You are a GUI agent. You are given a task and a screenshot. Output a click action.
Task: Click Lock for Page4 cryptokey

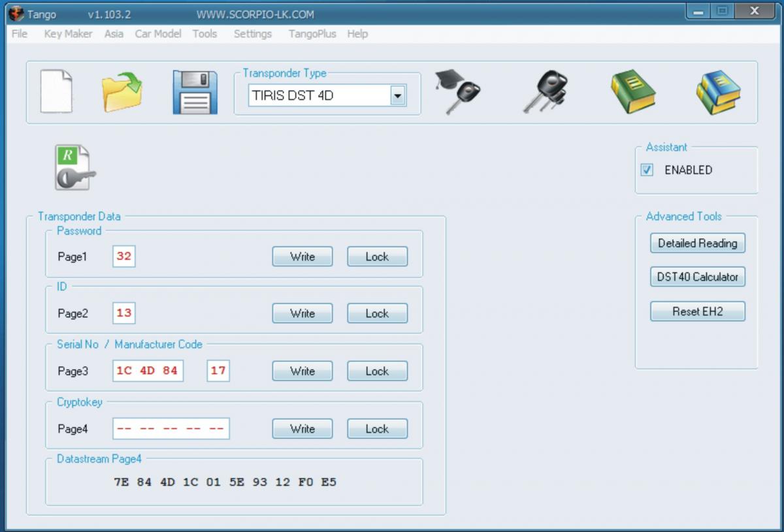[x=377, y=429]
